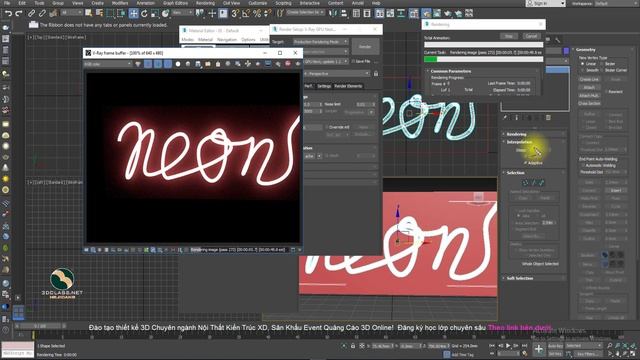
Task: Expand the Soft Selection rollout
Action: coord(535,278)
